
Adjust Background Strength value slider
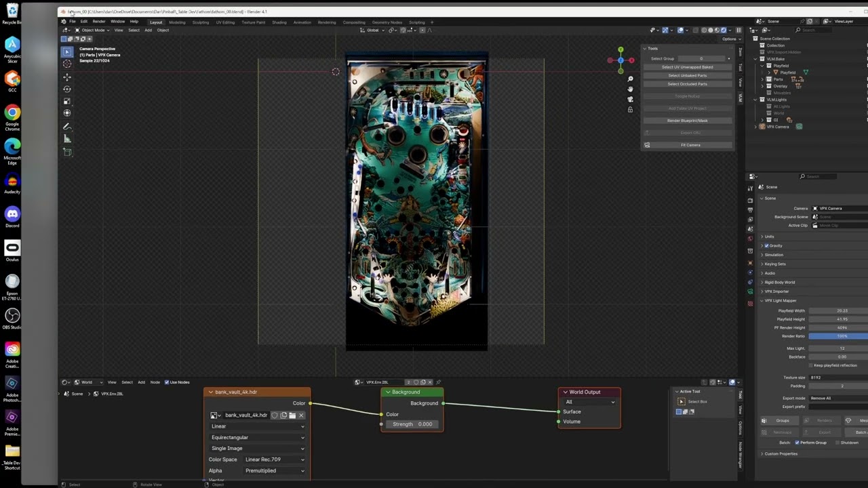(412, 424)
